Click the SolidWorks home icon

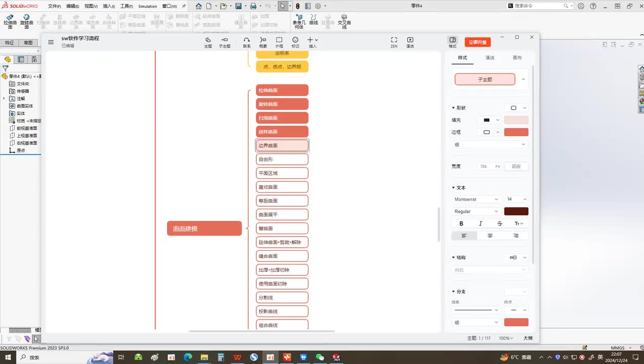(199, 6)
